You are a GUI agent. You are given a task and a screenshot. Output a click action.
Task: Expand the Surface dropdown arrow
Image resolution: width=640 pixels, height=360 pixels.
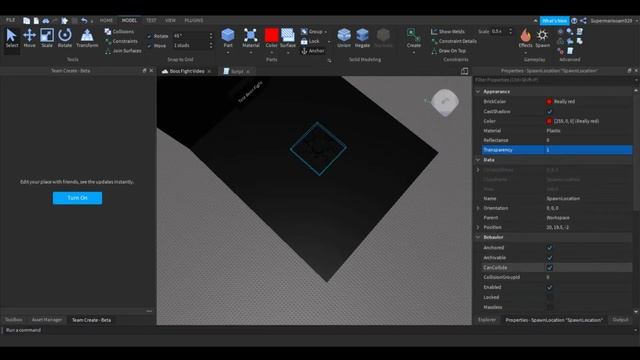[x=288, y=53]
